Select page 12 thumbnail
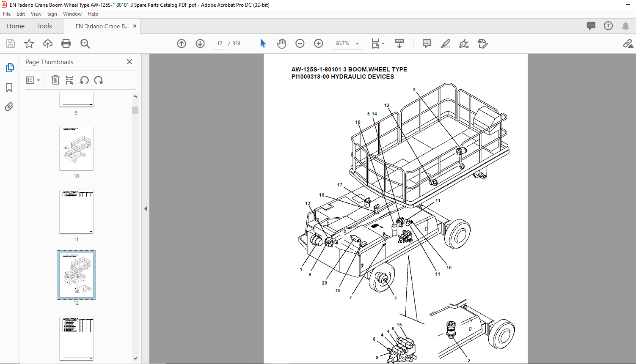Image resolution: width=636 pixels, height=364 pixels. click(x=76, y=275)
